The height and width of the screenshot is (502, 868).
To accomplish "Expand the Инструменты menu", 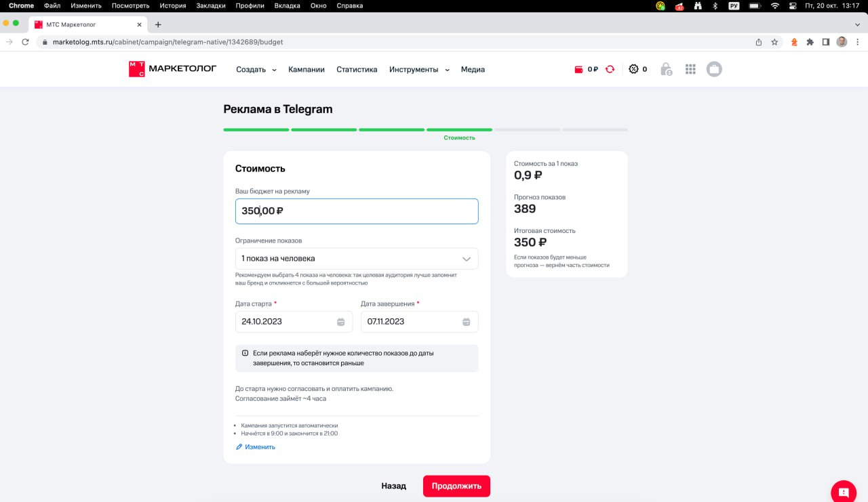I will 419,69.
